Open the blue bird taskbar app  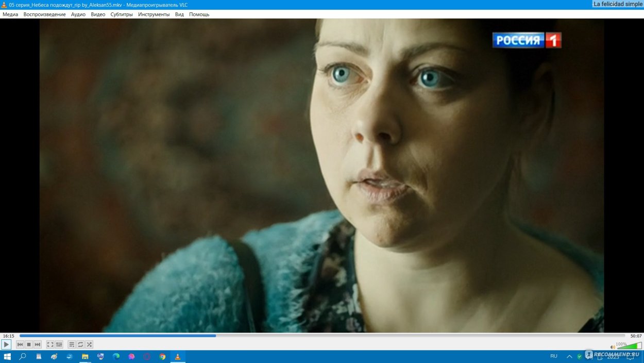(x=70, y=356)
